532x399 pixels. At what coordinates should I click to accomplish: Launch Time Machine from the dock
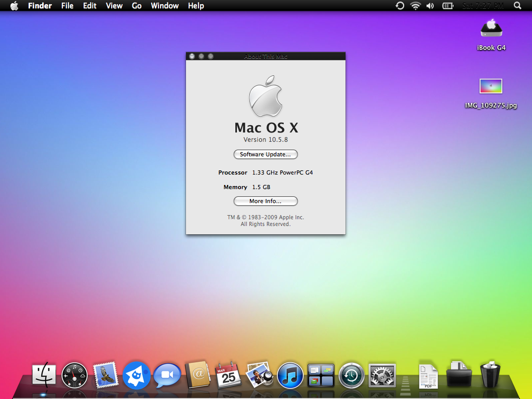[x=352, y=375]
